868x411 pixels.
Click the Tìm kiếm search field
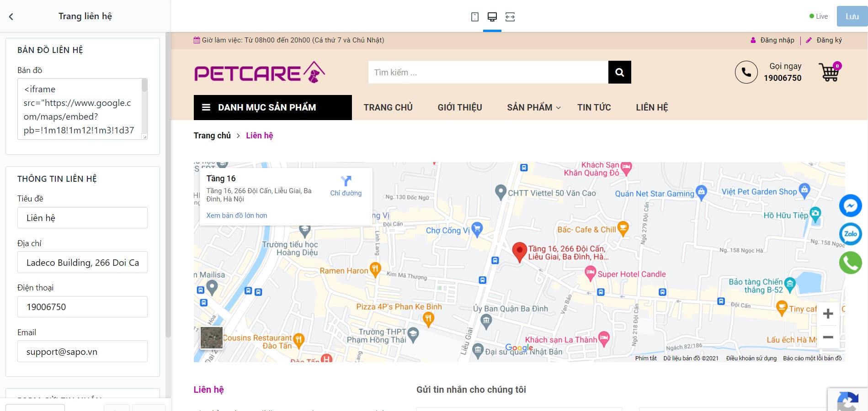coord(488,72)
